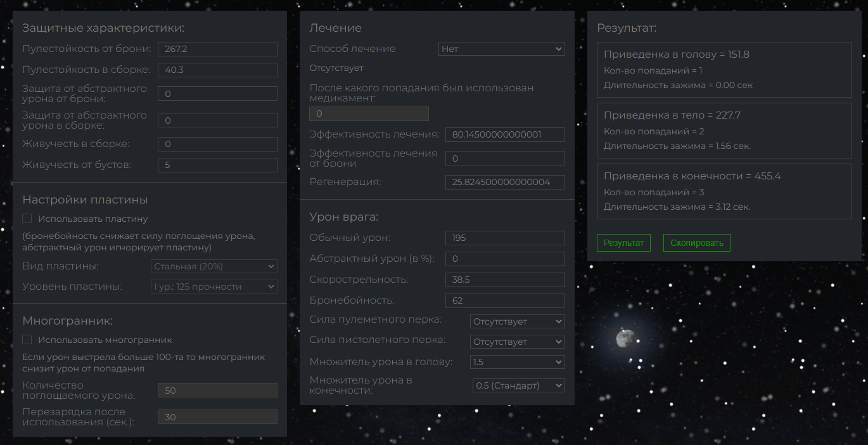Click the 'Пулестойкость от брони' input field
The image size is (868, 445).
[217, 49]
